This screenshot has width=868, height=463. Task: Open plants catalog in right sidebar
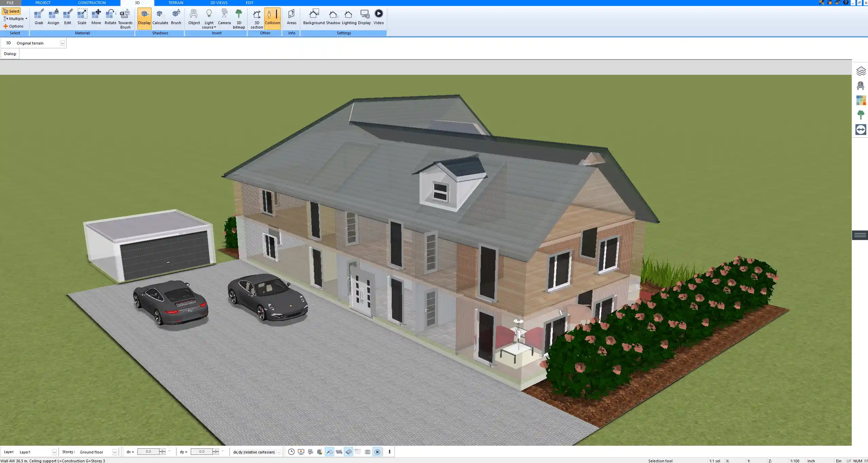point(861,115)
